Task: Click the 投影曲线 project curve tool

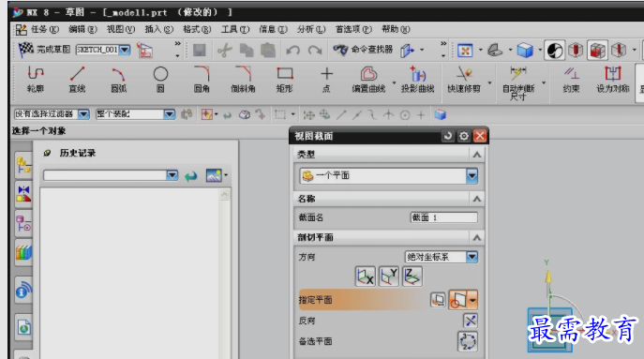Action: 418,80
